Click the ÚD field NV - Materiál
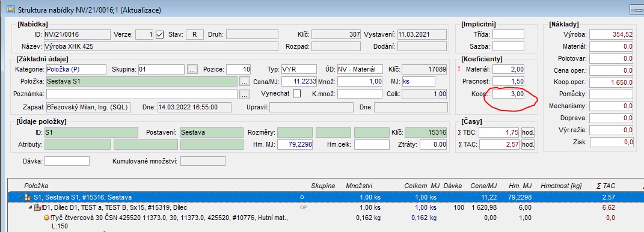Image resolution: width=644 pixels, height=232 pixels. [360, 69]
